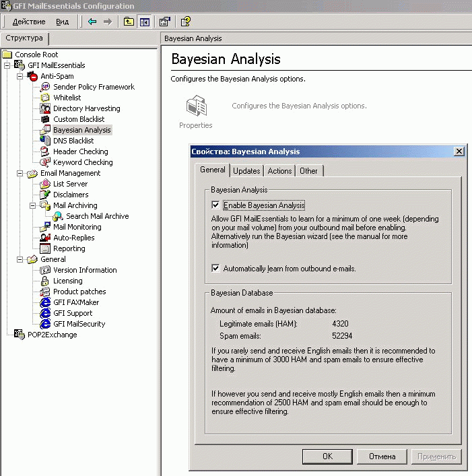Click the DNS Blacklist icon
This screenshot has width=472, height=476.
(x=45, y=141)
